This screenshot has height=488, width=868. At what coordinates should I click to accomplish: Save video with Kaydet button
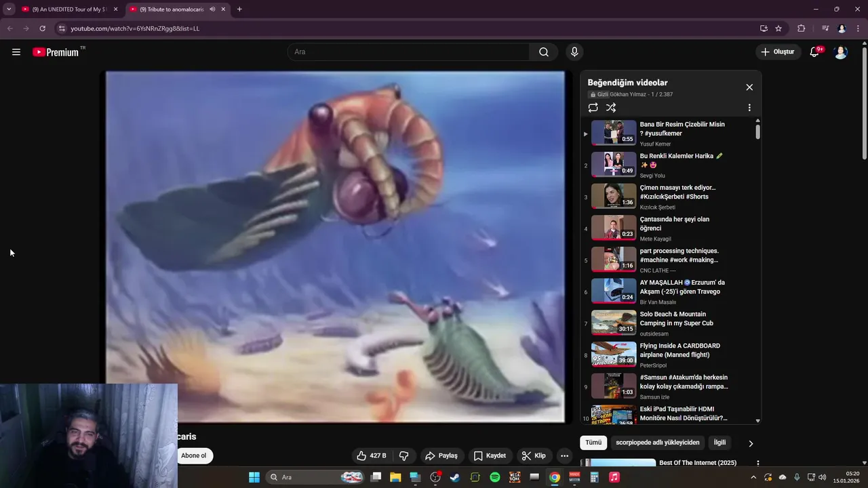[x=490, y=455]
